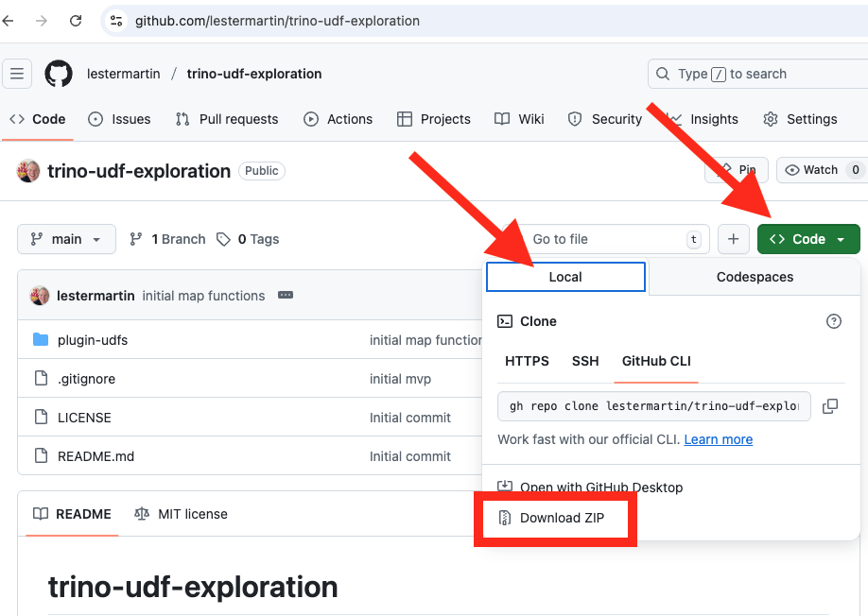Switch to the Codespaces tab
Screen dimensions: 868x616
(x=755, y=277)
